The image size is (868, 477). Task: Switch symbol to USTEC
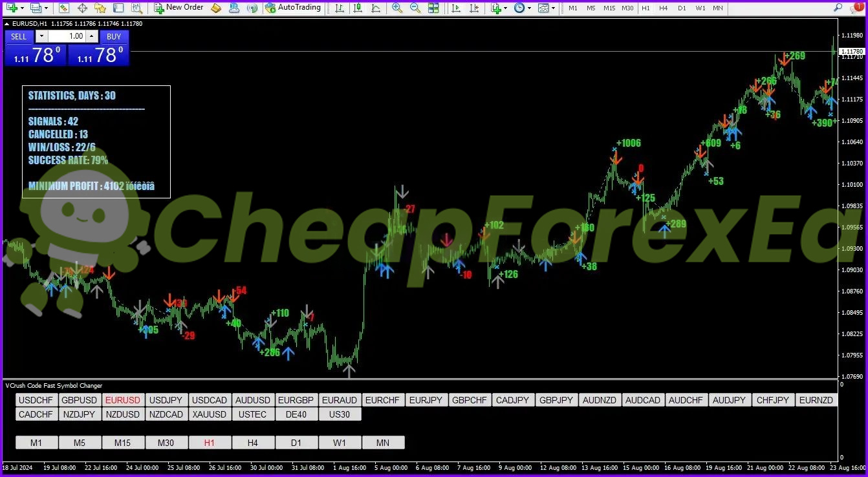tap(253, 414)
